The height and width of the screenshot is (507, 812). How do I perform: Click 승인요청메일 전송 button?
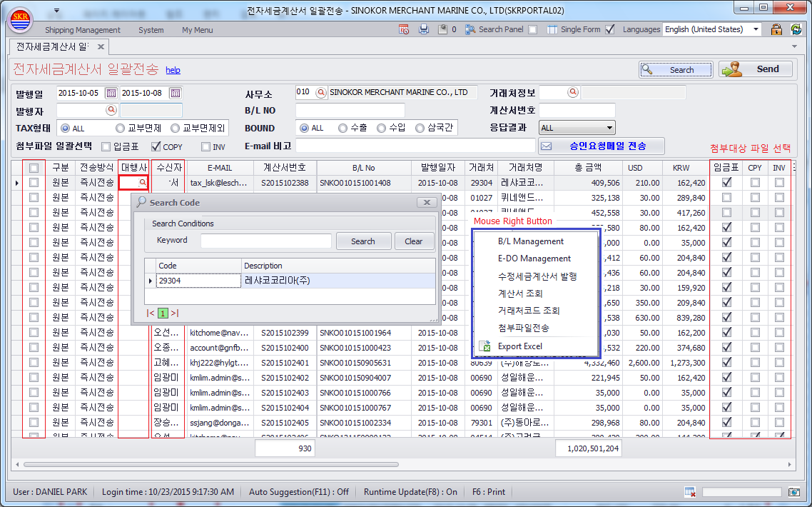602,146
